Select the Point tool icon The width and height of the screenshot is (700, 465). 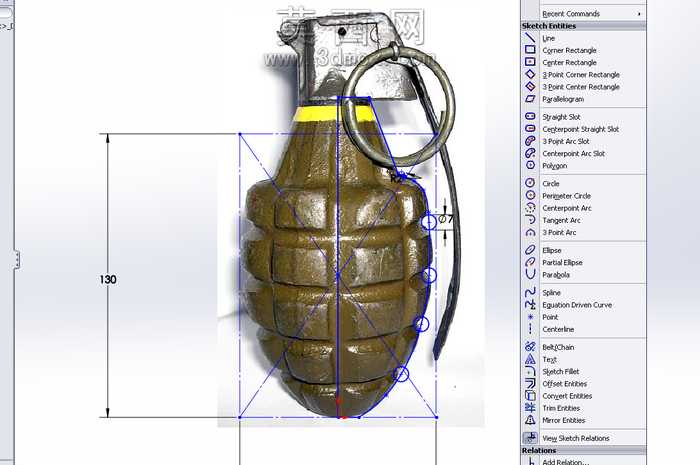coord(530,317)
